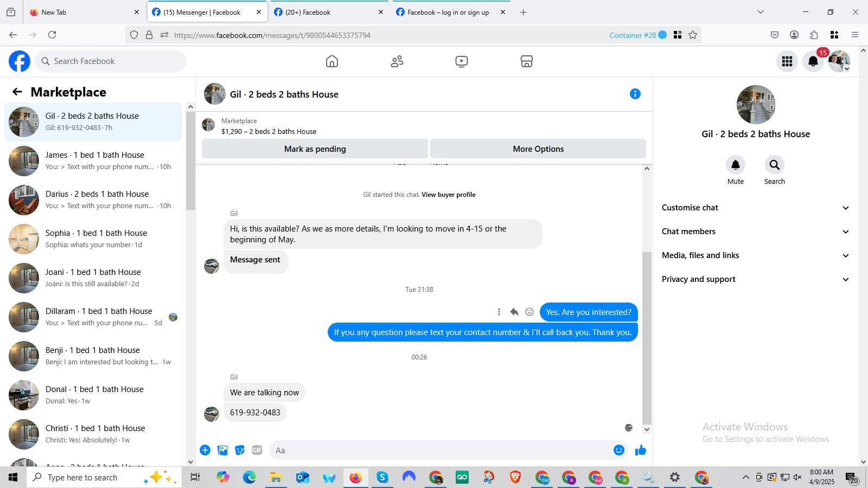Open more message options (three dots)
This screenshot has width=868, height=488.
[499, 312]
